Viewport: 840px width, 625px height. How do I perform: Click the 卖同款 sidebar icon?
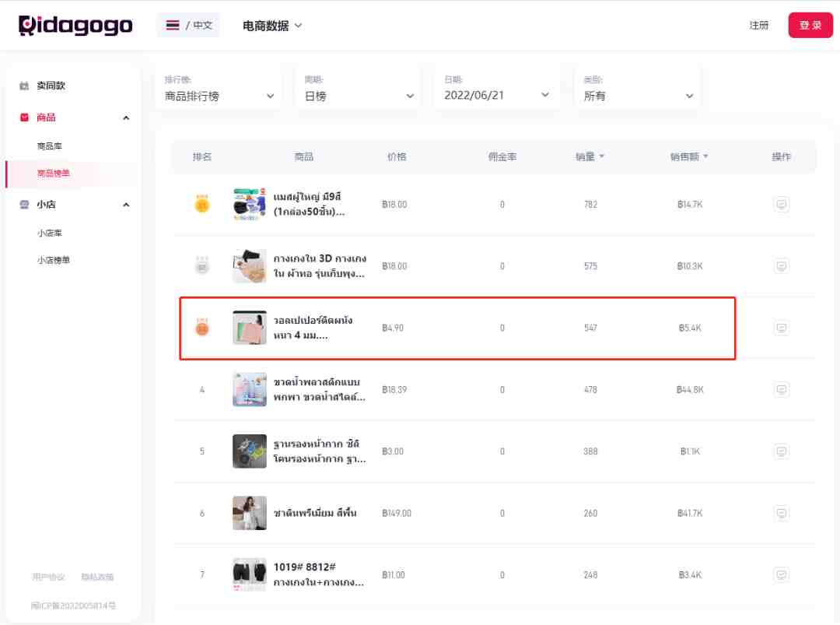[x=24, y=86]
